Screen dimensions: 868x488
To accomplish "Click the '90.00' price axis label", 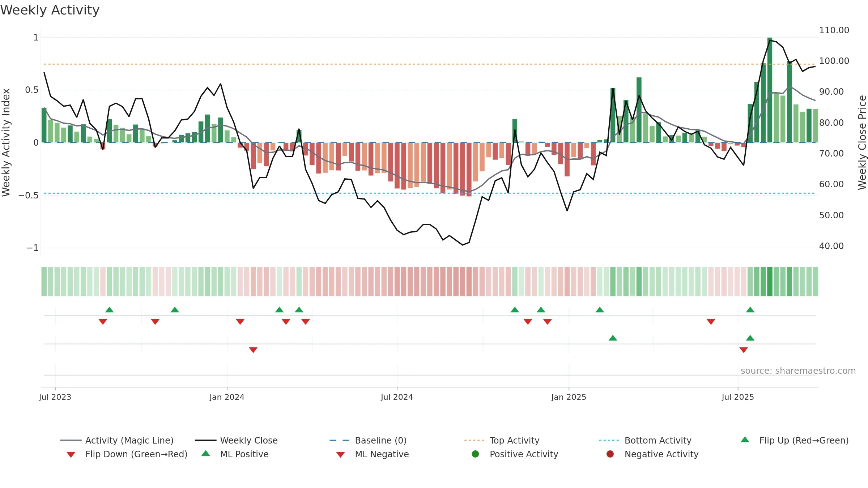I will point(831,91).
